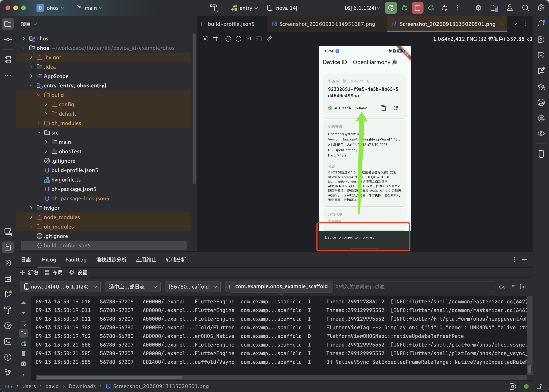Viewport: 549px width, 392px height.
Task: Clear the HiLog output with trash icon
Action: (x=23, y=353)
